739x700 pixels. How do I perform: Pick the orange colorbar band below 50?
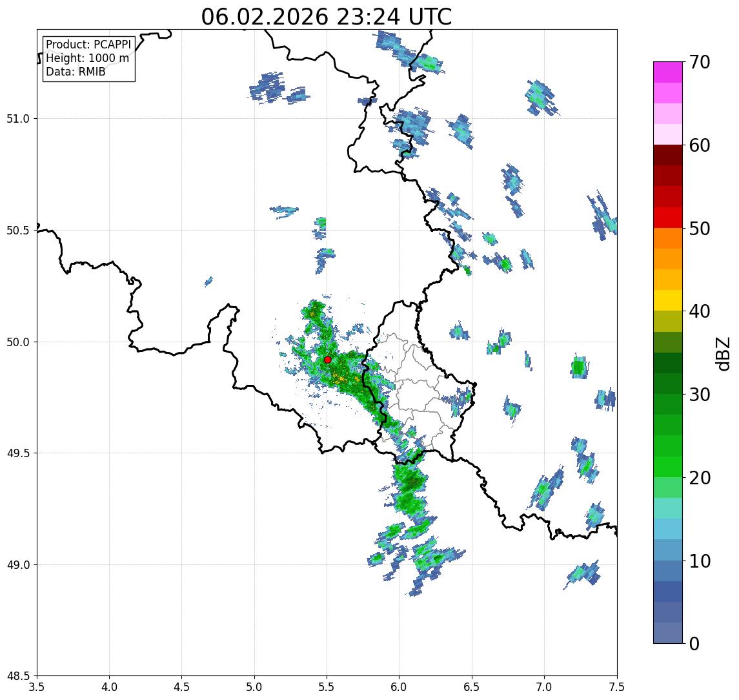668,238
